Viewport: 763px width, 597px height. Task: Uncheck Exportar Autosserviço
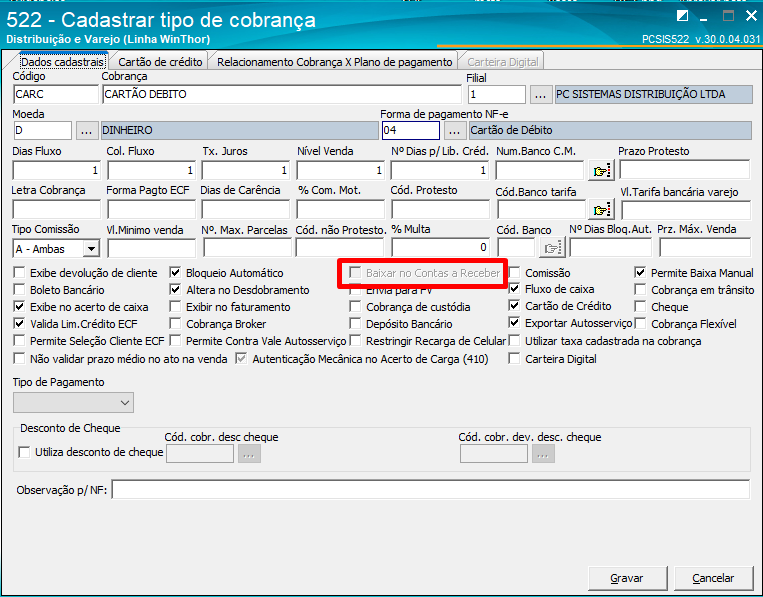[x=514, y=322]
